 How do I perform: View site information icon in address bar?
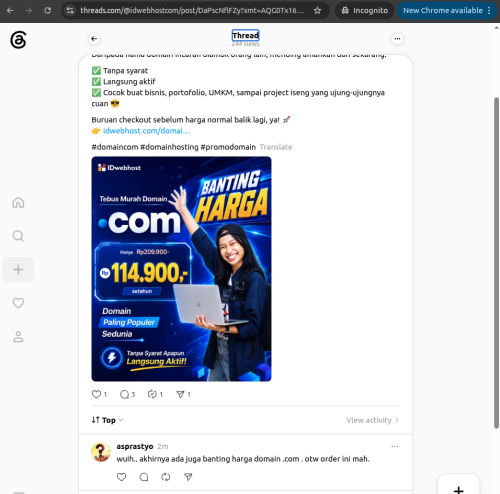click(70, 11)
